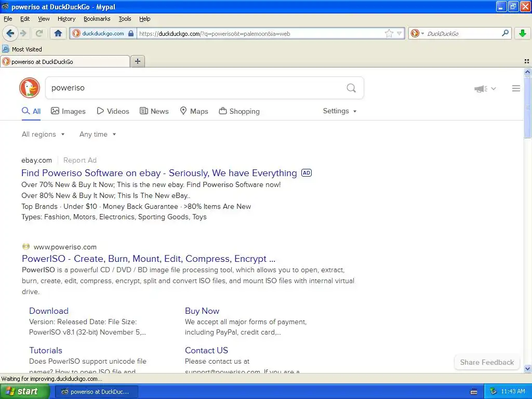532x399 pixels.
Task: Submit search with the magnifying glass icon
Action: tap(351, 88)
